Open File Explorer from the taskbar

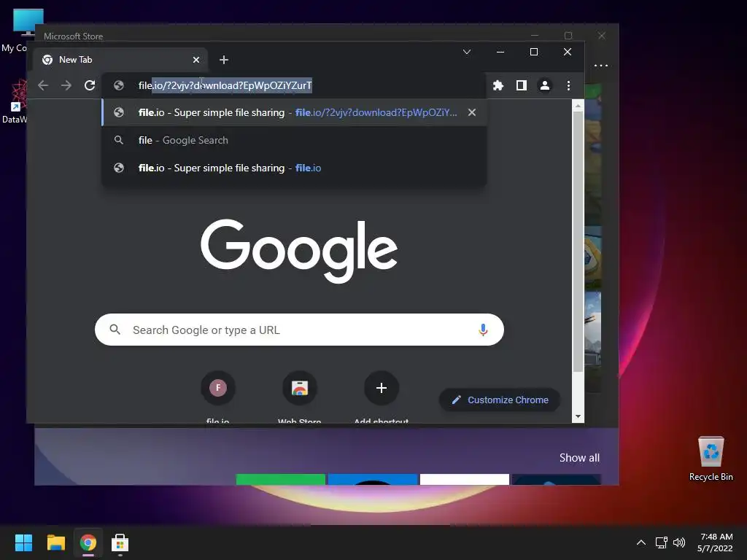coord(55,542)
